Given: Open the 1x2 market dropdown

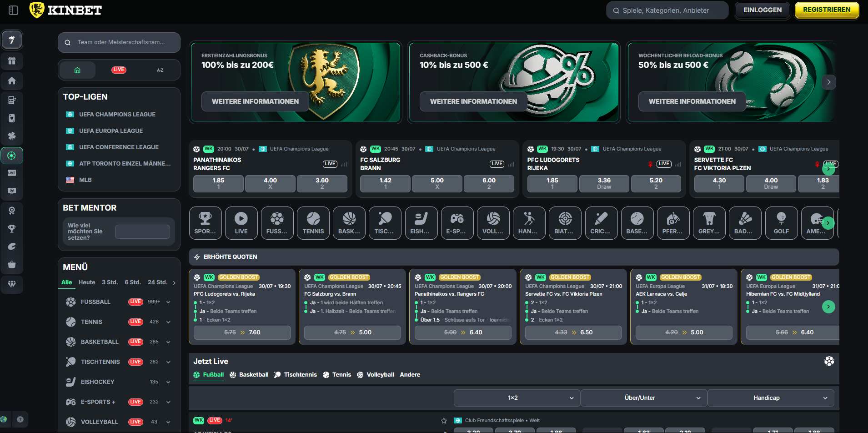Looking at the screenshot, I should [517, 398].
